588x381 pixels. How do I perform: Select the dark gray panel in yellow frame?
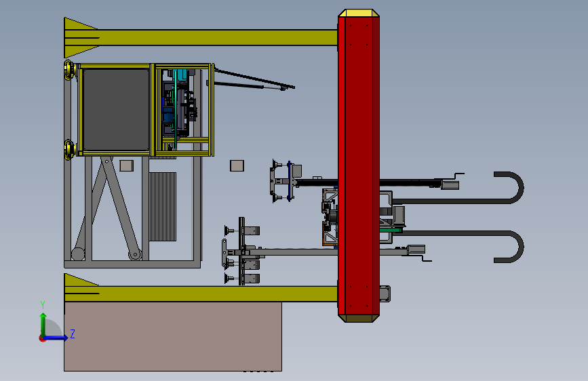[116, 110]
